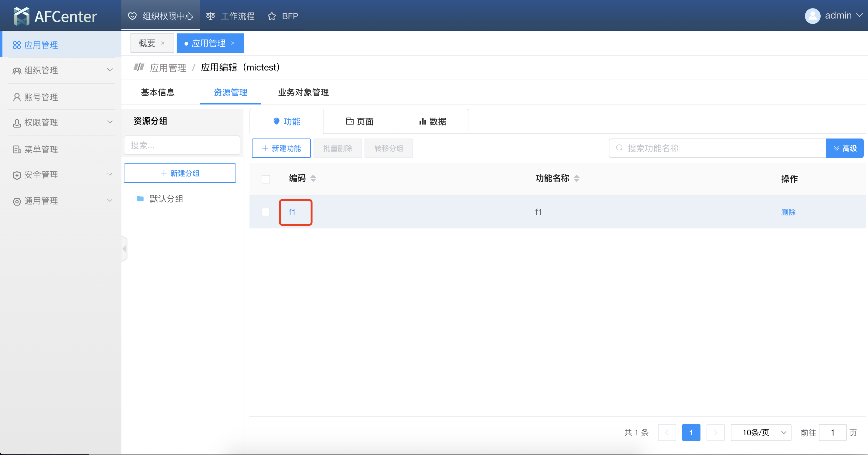Go to the previous page arrow
The height and width of the screenshot is (455, 868).
pyautogui.click(x=667, y=433)
